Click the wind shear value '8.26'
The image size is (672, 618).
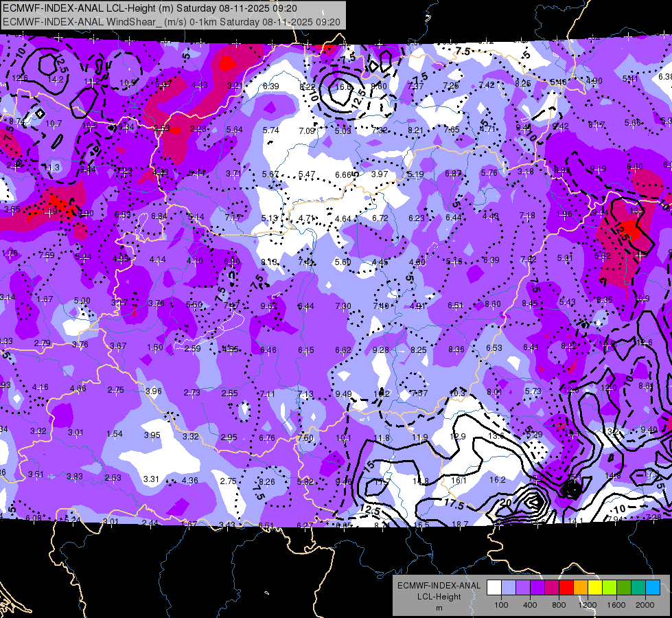click(x=266, y=482)
